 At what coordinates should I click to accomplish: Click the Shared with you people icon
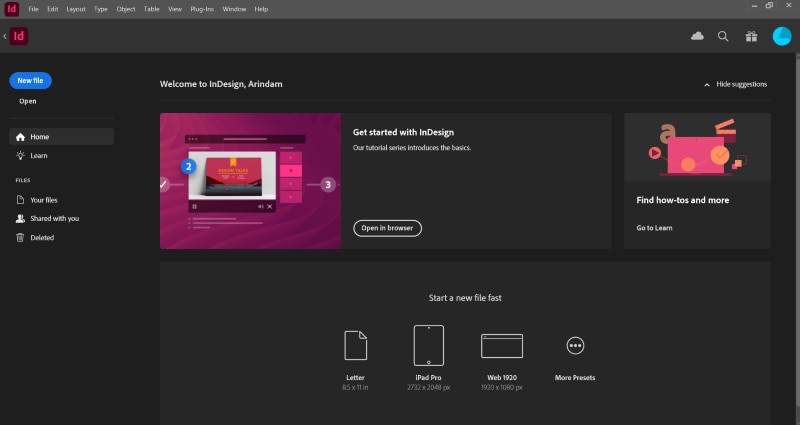coord(20,218)
